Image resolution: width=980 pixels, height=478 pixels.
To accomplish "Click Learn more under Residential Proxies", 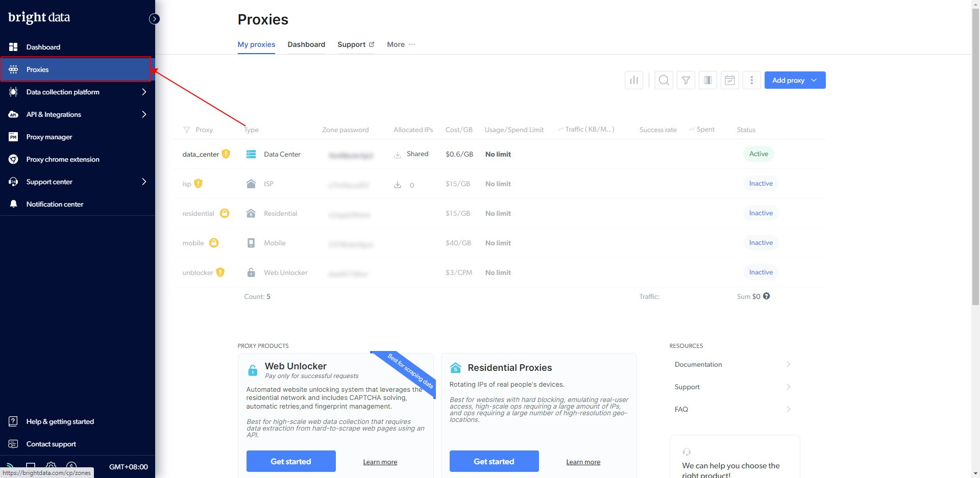I will tap(583, 462).
